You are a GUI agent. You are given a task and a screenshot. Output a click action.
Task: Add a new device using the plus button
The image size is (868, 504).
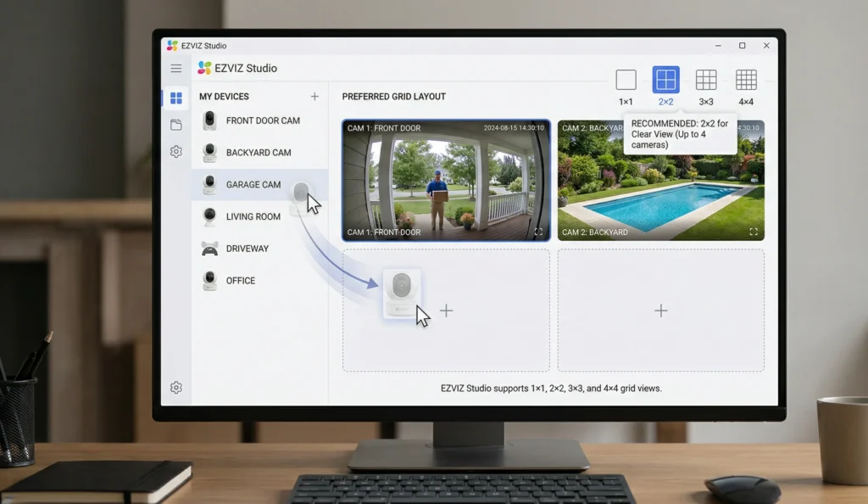tap(314, 97)
